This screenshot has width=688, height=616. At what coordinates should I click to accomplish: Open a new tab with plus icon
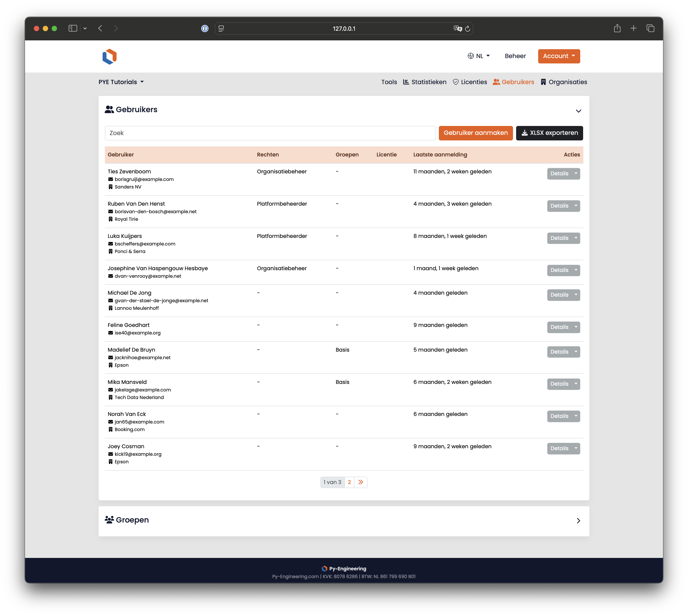633,28
